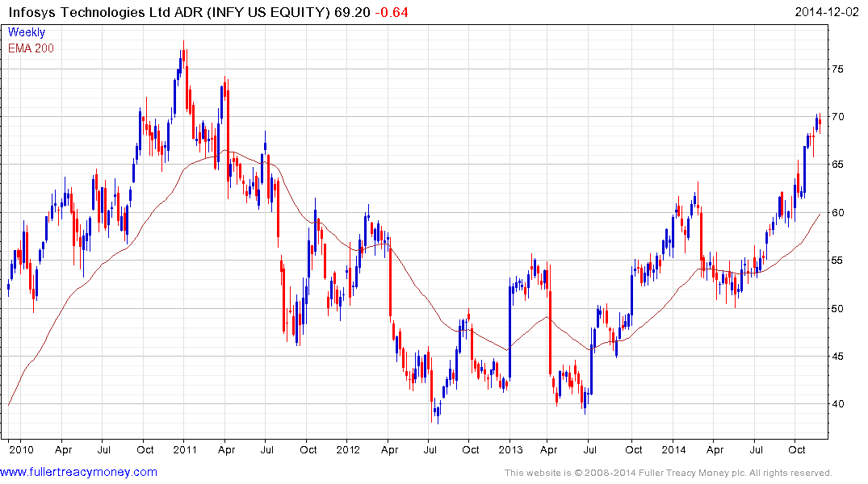This screenshot has width=868, height=484.
Task: Click the 75 price axis label
Action: click(837, 69)
